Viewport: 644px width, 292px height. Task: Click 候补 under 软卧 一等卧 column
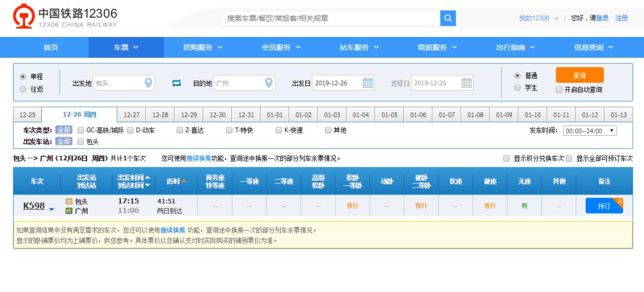pos(352,206)
